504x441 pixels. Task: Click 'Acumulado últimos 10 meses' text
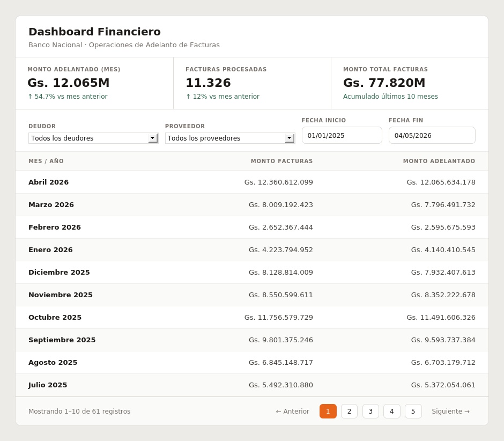[390, 97]
